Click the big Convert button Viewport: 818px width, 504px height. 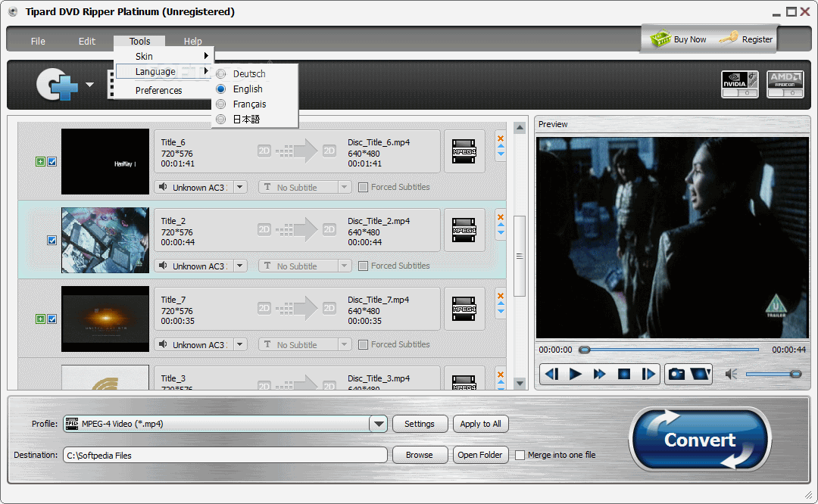(700, 440)
